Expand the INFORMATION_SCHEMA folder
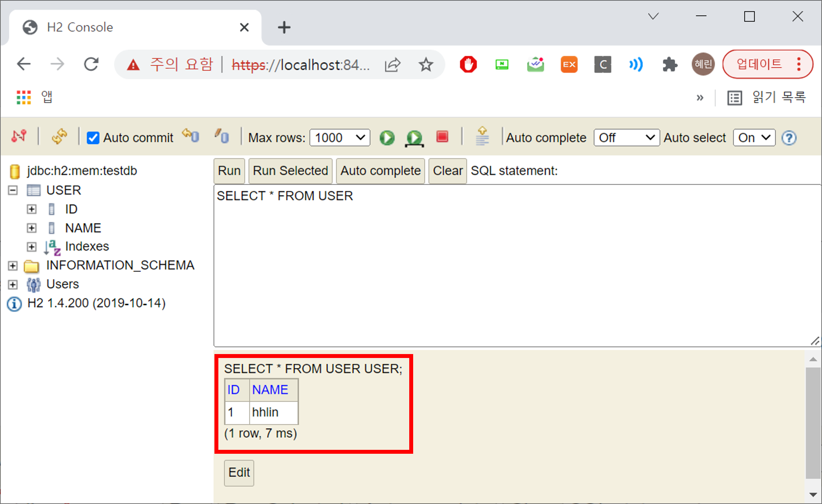The image size is (822, 504). [x=13, y=266]
